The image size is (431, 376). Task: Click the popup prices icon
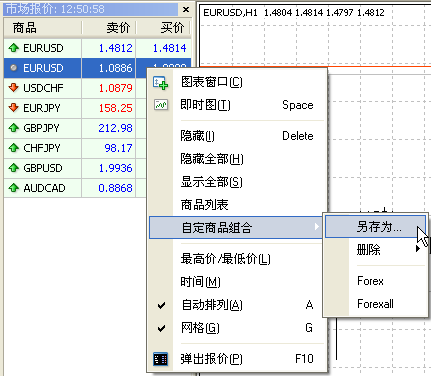(160, 359)
